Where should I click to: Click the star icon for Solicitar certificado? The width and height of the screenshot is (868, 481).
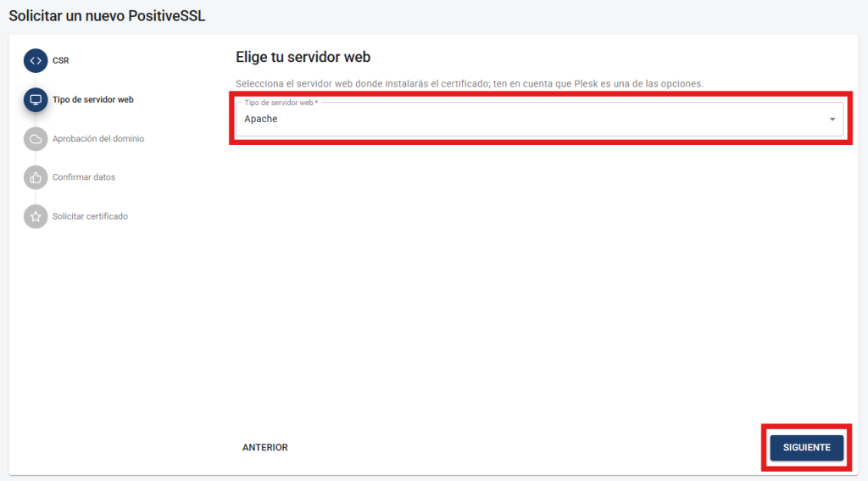[36, 216]
